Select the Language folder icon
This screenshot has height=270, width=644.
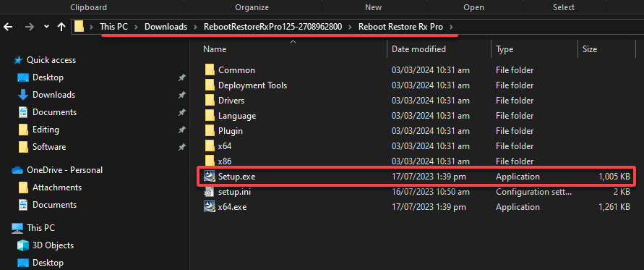coord(210,116)
